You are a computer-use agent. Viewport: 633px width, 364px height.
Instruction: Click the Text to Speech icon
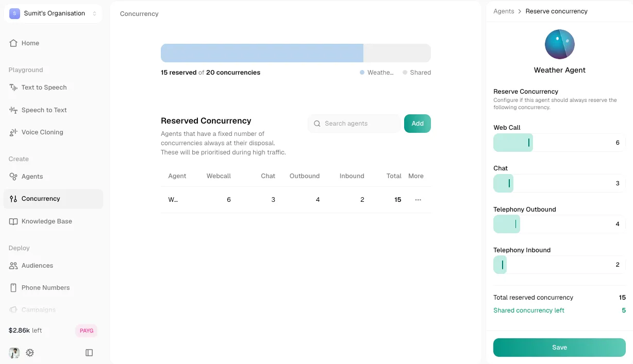(x=13, y=88)
